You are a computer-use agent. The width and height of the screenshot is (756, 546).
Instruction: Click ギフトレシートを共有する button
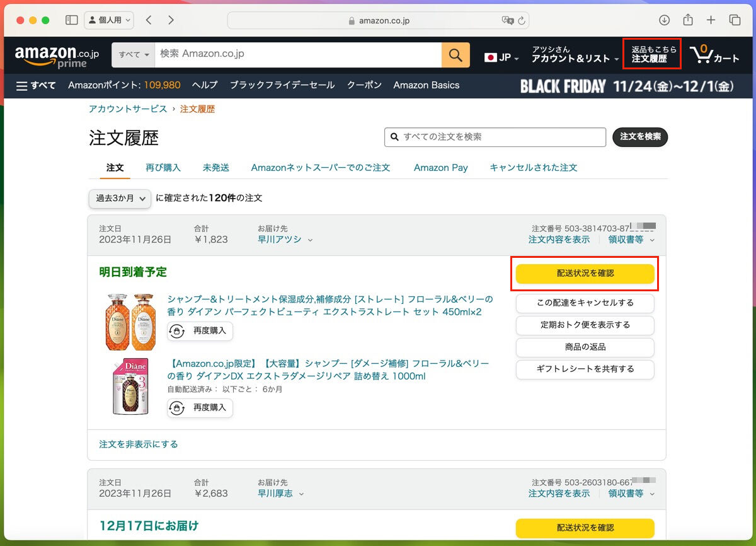point(585,369)
